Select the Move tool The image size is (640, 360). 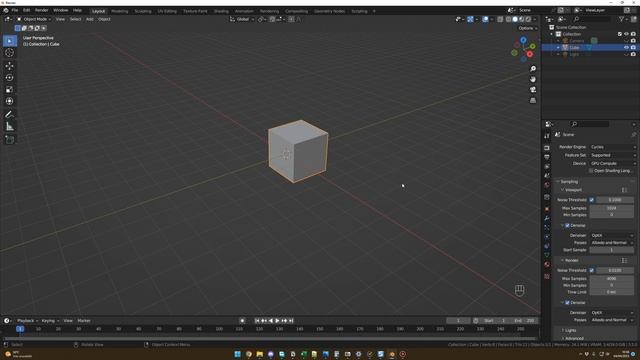(10, 66)
